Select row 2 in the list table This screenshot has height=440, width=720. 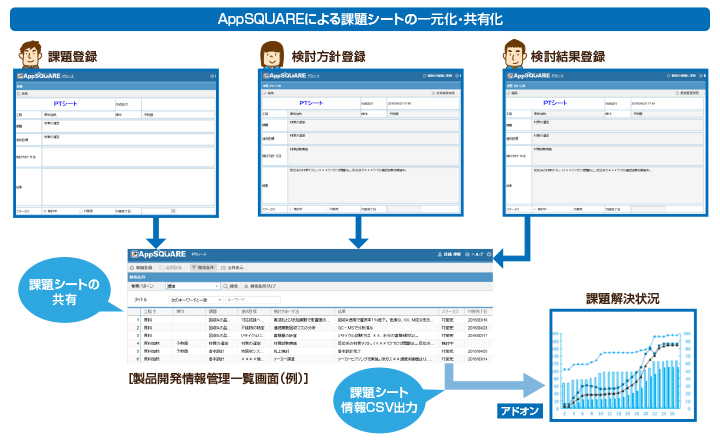click(x=310, y=328)
